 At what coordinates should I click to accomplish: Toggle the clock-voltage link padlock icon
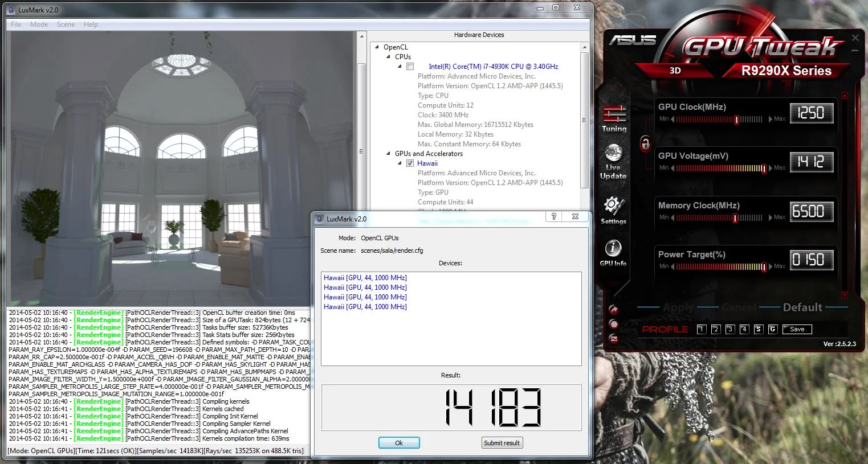pos(645,143)
